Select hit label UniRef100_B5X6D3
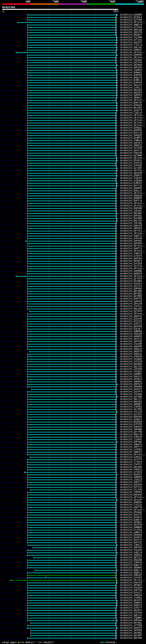Screen dimensions: 146x644 (x=131, y=90)
